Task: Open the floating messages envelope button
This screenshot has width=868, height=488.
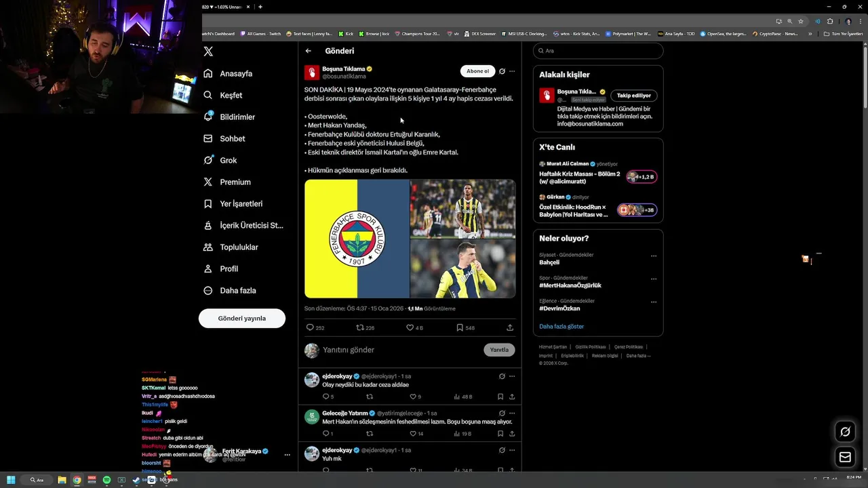Action: (x=845, y=457)
